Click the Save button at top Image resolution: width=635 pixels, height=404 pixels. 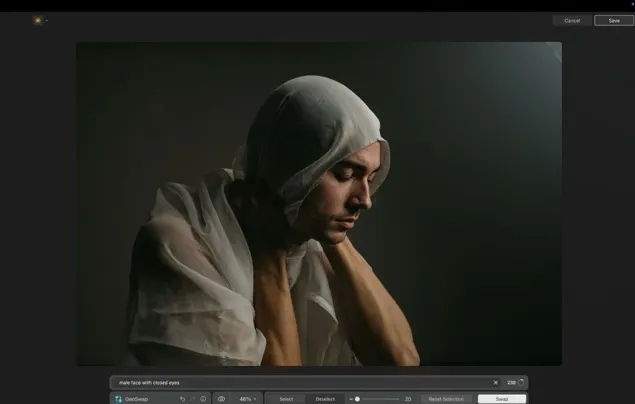pyautogui.click(x=613, y=20)
